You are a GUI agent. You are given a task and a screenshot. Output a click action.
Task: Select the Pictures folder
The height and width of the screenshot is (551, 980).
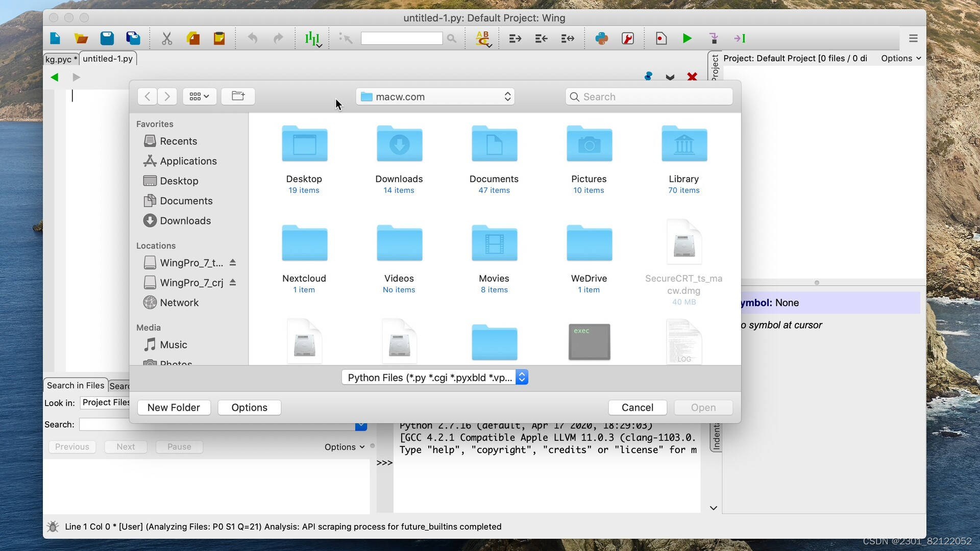point(589,144)
